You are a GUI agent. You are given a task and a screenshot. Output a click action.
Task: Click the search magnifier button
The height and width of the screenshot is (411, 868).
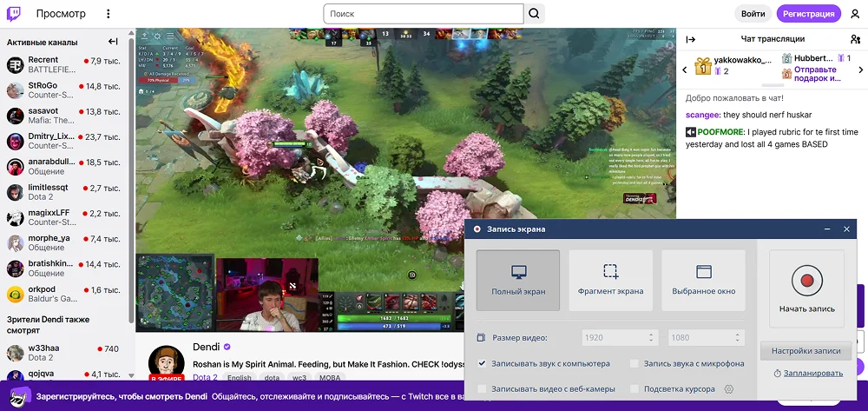pos(535,14)
